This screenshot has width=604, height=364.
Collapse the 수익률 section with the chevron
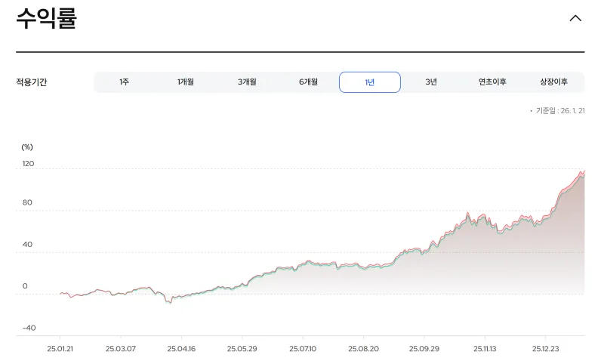coord(575,18)
